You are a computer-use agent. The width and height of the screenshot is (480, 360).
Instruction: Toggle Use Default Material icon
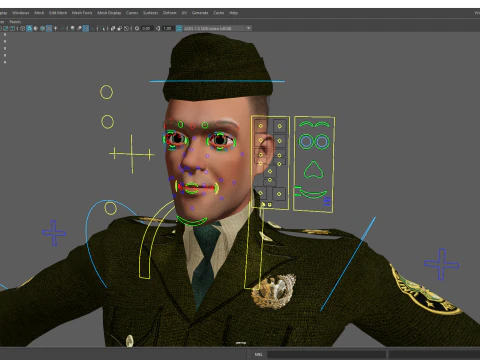point(36,28)
